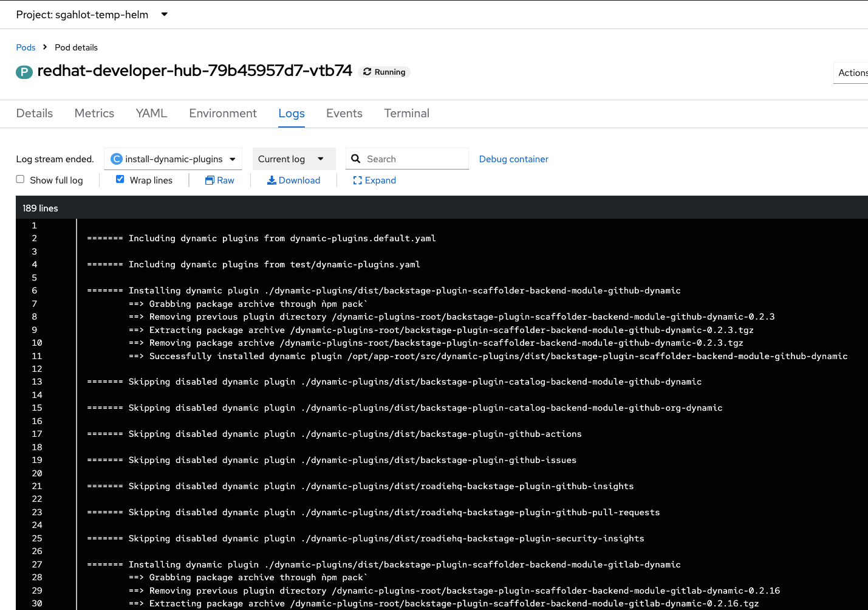This screenshot has height=610, width=868.
Task: Go to the Environment tab
Action: 223,114
